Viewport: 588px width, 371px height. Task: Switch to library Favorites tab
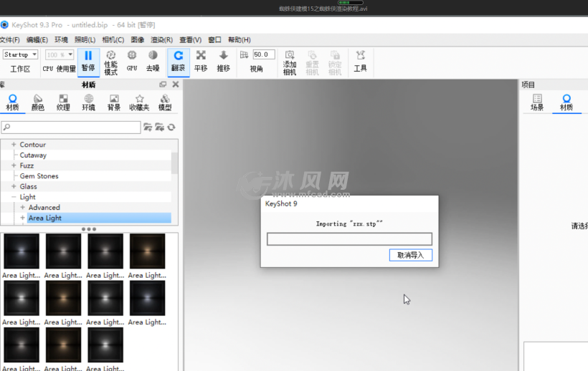pyautogui.click(x=139, y=102)
